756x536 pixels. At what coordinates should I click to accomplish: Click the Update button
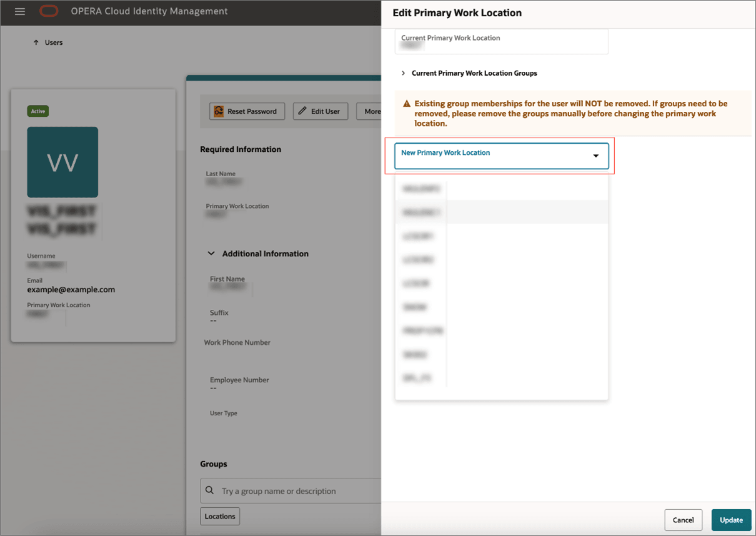click(731, 520)
